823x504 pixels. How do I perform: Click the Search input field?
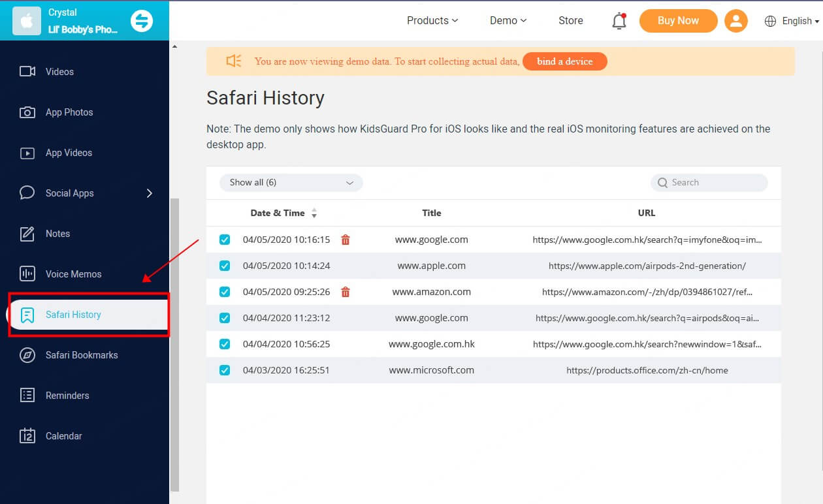pos(709,183)
